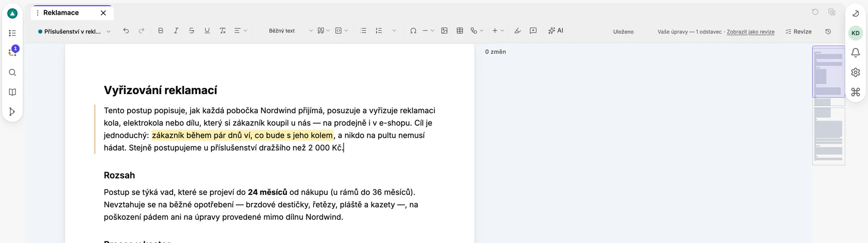868x243 pixels.
Task: Click the second page minimap thumbnail
Action: coord(829,136)
